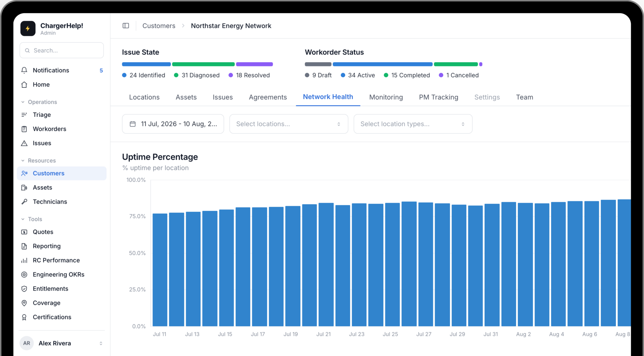Click the Certifications ribbon icon
This screenshot has height=356, width=644.
pos(24,317)
